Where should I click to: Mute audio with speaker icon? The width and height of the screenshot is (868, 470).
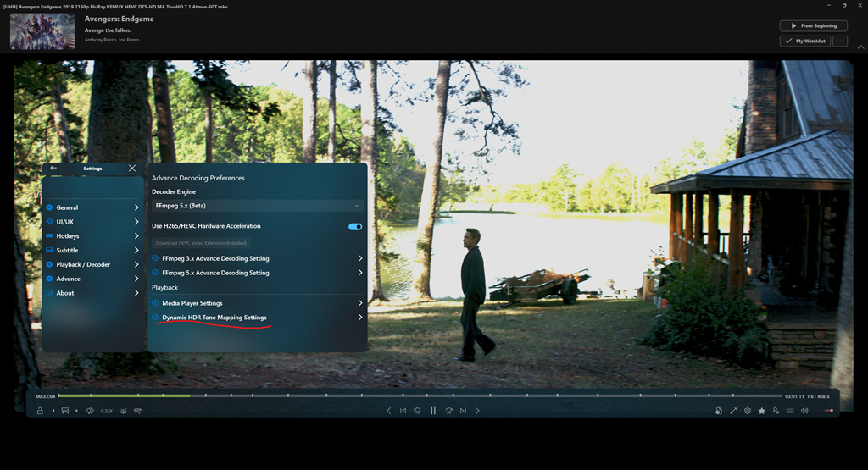[804, 411]
